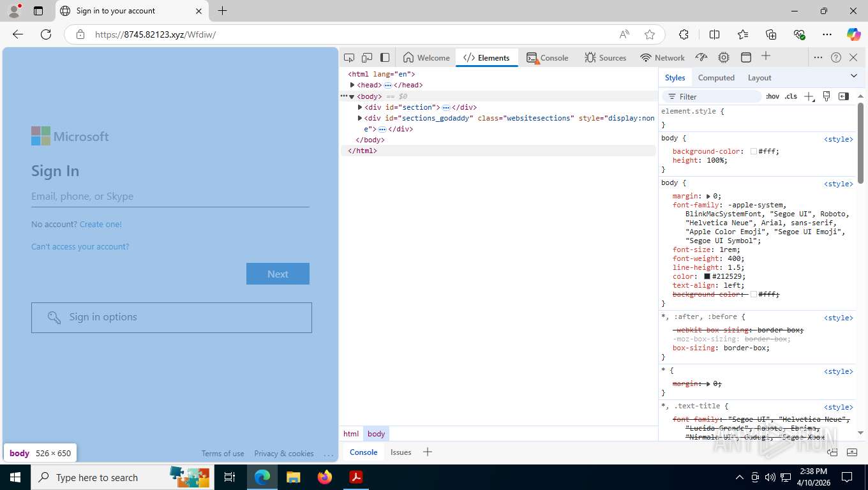Expand the margin shorthand property in body rule

[x=708, y=197]
